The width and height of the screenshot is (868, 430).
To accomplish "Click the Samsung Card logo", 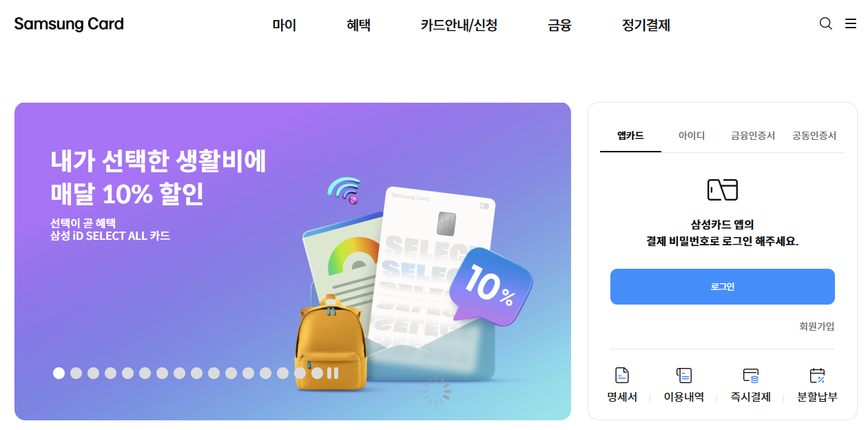I will 69,24.
